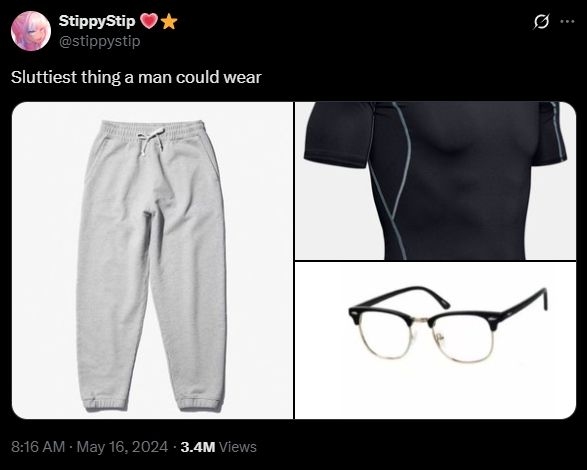Click the May 16, 2024 date
Screen dimensions: 587x470
[x=122, y=447]
